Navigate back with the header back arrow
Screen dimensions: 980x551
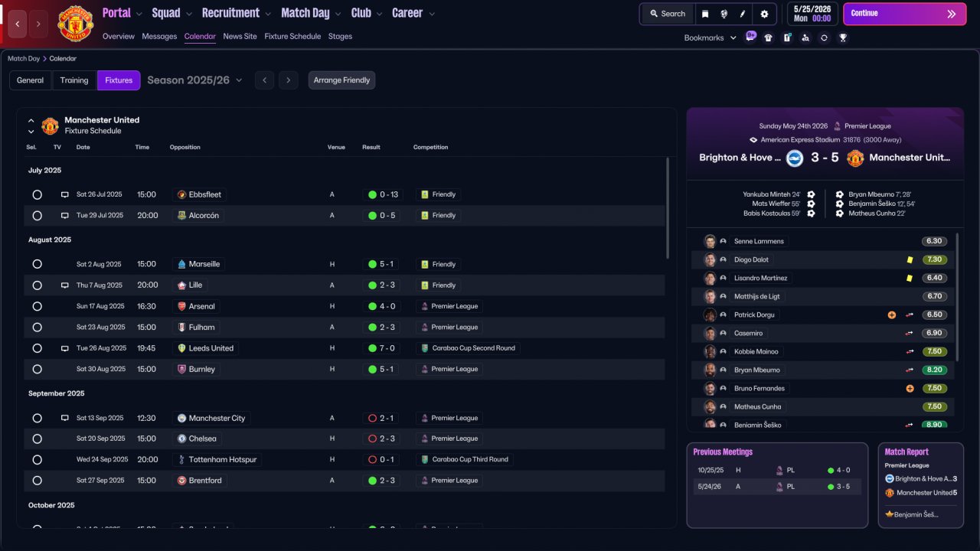[18, 24]
